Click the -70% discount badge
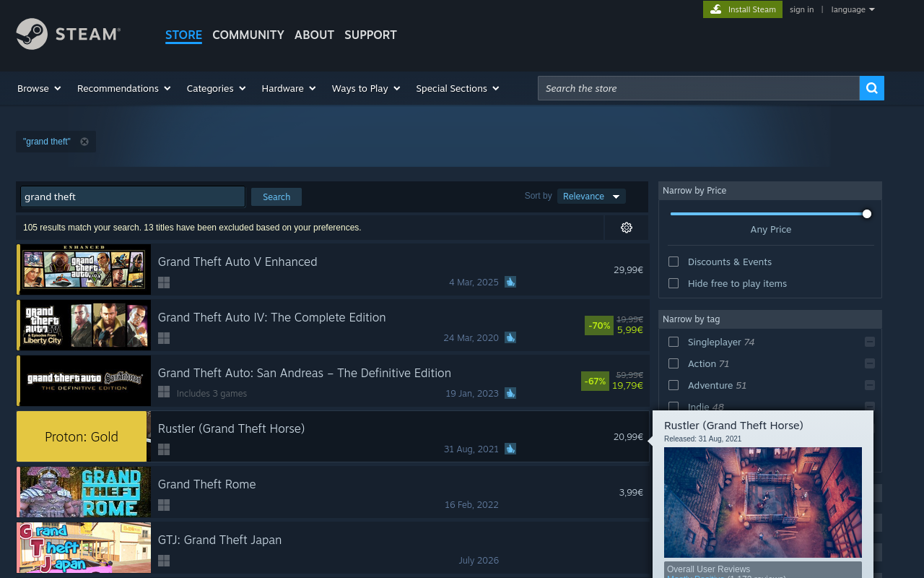 pos(599,325)
